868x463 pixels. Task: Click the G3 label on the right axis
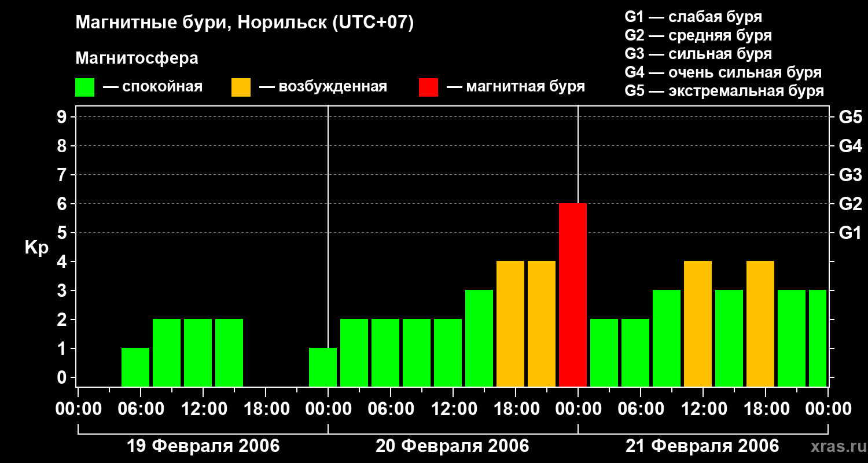click(850, 175)
